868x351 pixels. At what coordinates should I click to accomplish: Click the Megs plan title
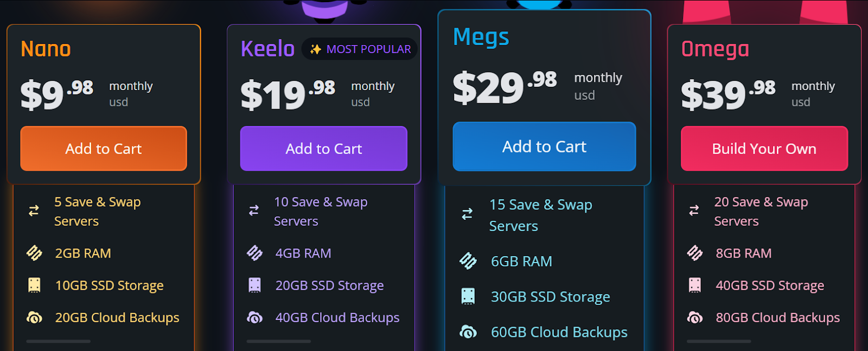pyautogui.click(x=481, y=37)
